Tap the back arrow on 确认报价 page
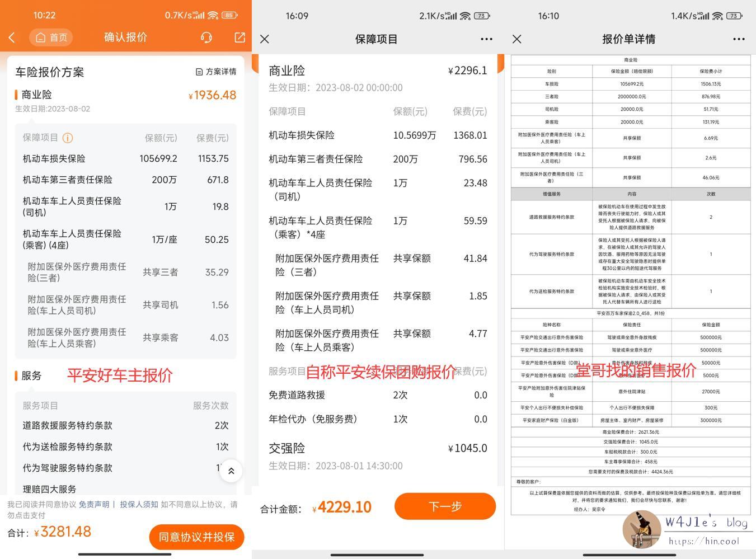The width and height of the screenshot is (756, 559). pos(12,37)
